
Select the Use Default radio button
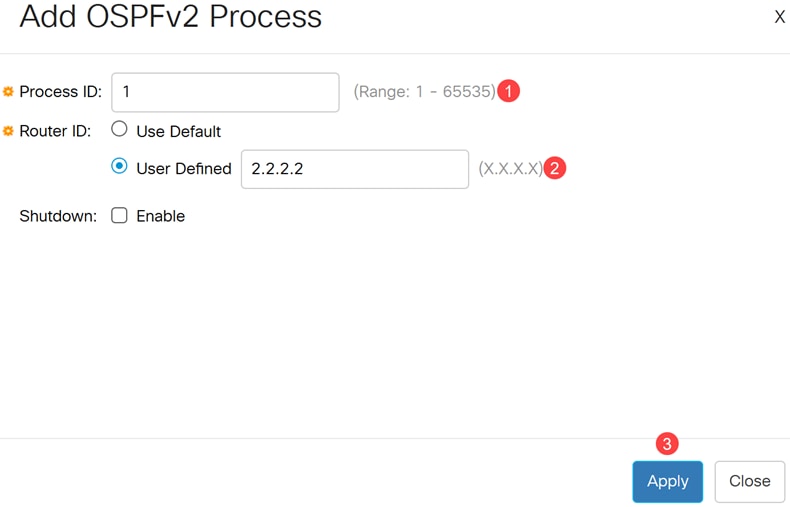(x=119, y=129)
